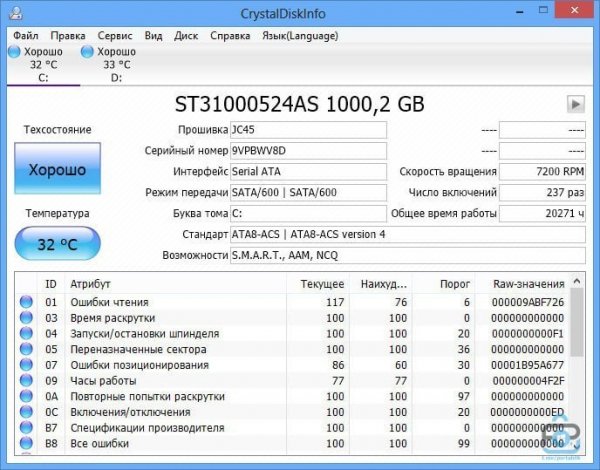This screenshot has width=600, height=470.
Task: Click the 32 °C temperature button
Action: pos(57,244)
